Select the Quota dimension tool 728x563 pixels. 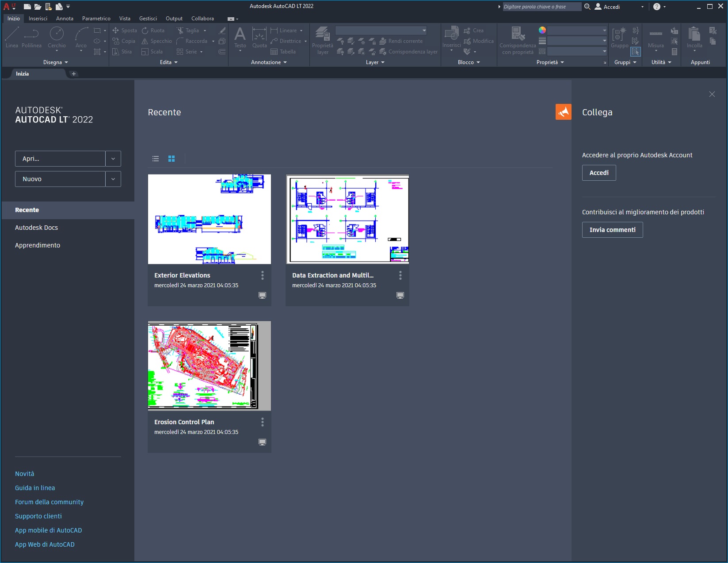click(259, 38)
